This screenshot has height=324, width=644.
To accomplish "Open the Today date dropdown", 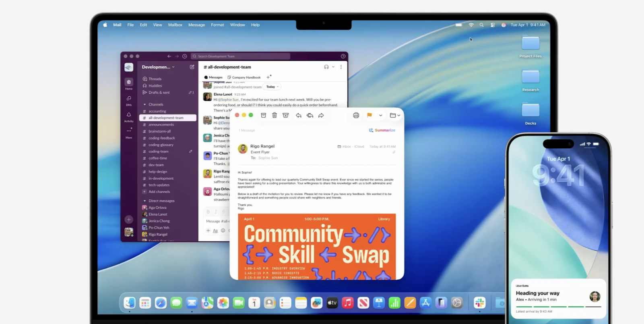I will pos(272,87).
